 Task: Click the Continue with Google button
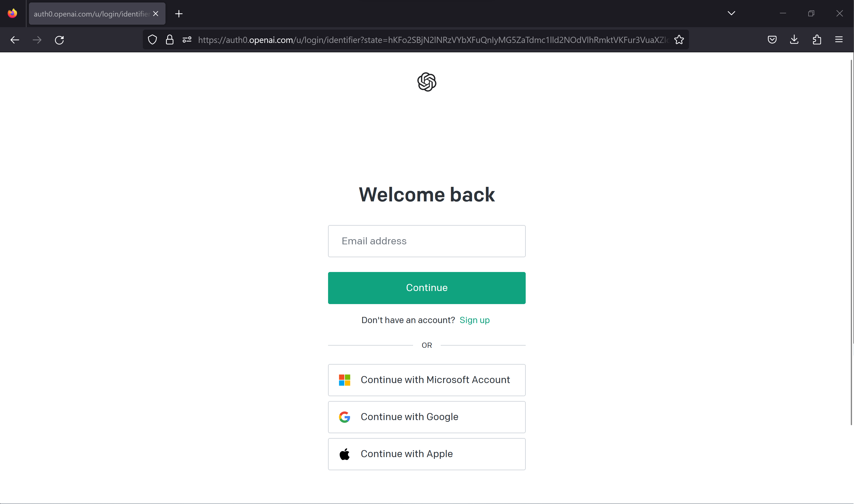tap(426, 416)
